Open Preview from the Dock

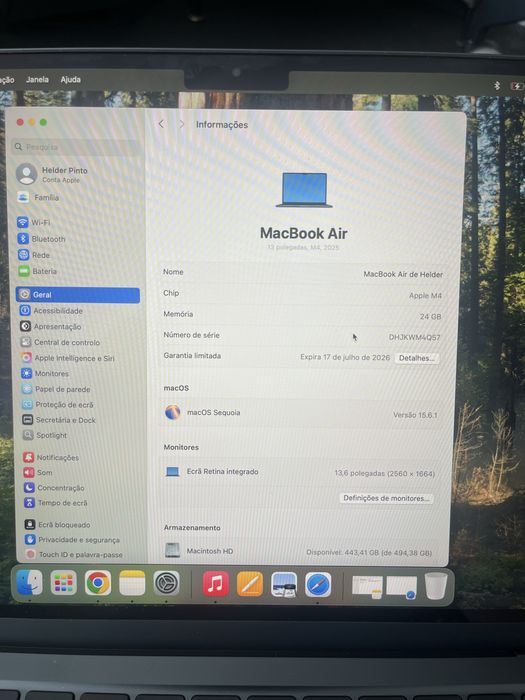tap(284, 585)
